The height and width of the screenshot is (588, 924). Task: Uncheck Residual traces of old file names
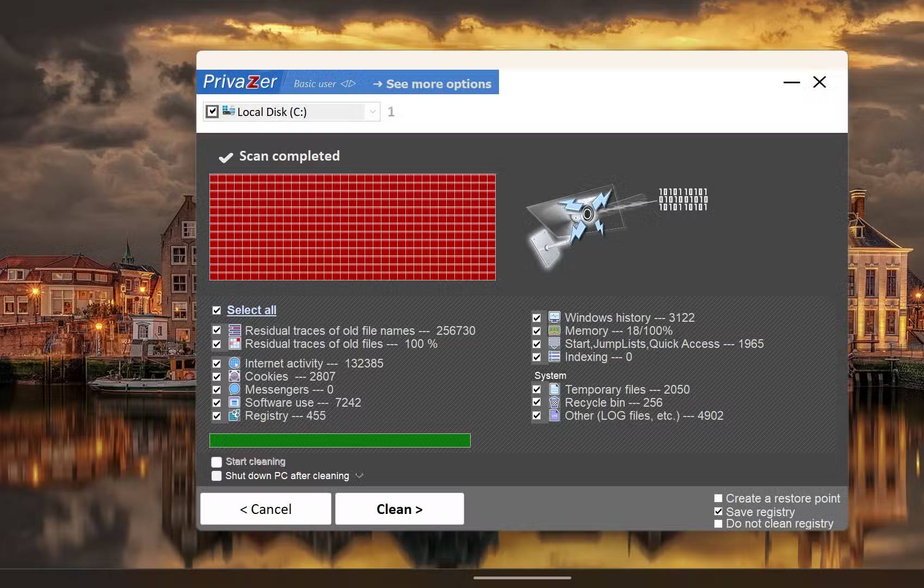click(217, 330)
